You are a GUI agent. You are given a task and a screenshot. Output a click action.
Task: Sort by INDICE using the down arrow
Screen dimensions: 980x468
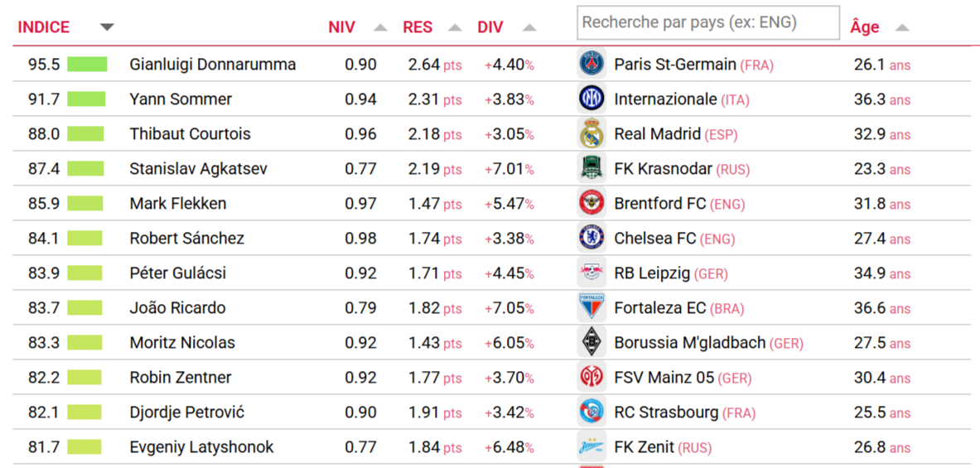click(106, 27)
